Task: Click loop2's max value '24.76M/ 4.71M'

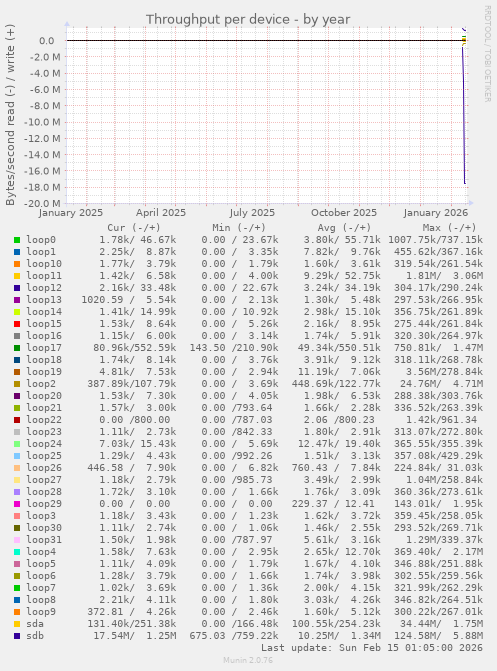Action: click(441, 384)
